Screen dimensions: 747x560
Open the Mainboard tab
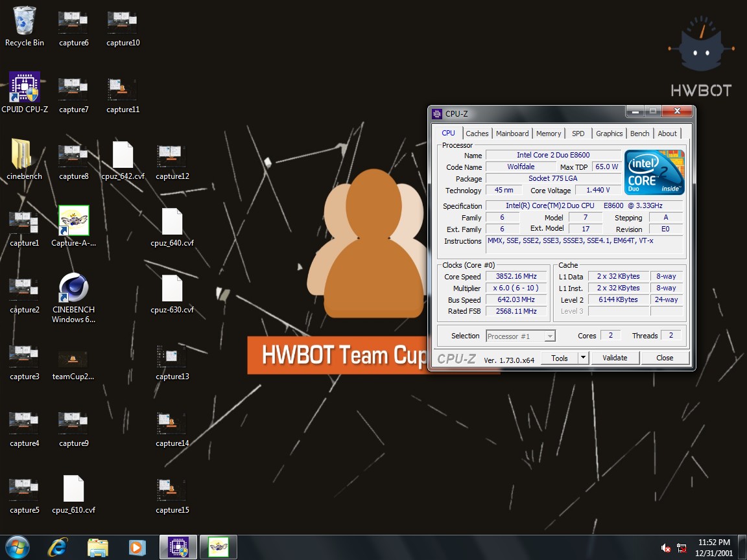pyautogui.click(x=512, y=134)
